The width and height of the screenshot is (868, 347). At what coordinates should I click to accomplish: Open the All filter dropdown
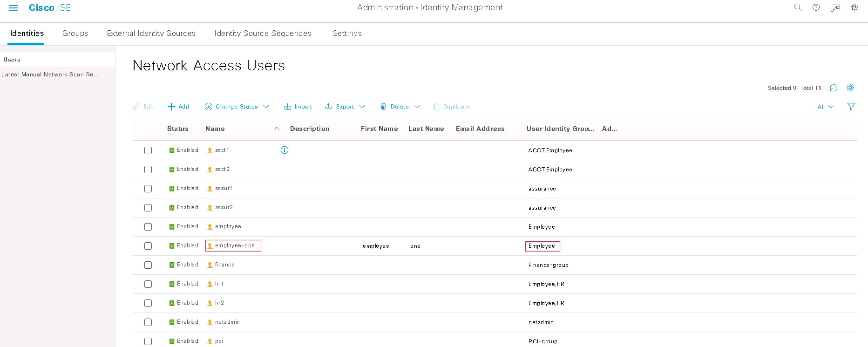[x=826, y=107]
